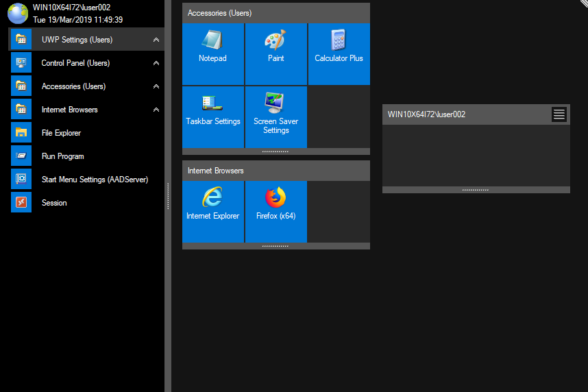Open Start Menu Settings (AADServer)

[x=95, y=180]
